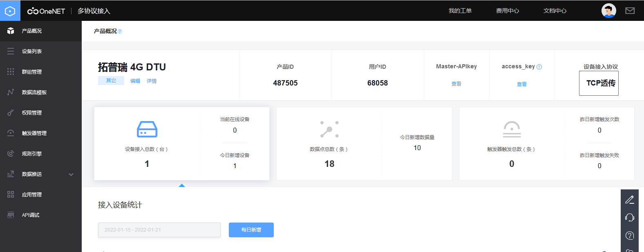
Task: Click the data points scatter icon
Action: pyautogui.click(x=329, y=129)
